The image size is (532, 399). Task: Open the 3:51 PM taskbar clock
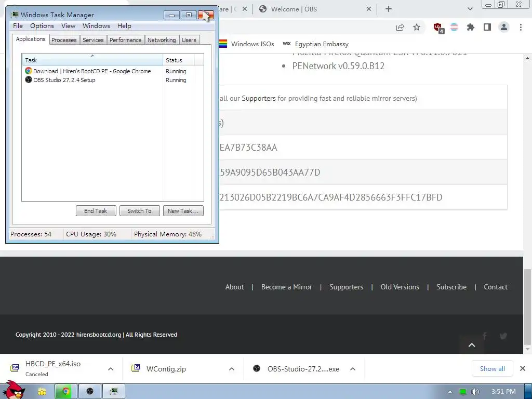click(x=503, y=392)
